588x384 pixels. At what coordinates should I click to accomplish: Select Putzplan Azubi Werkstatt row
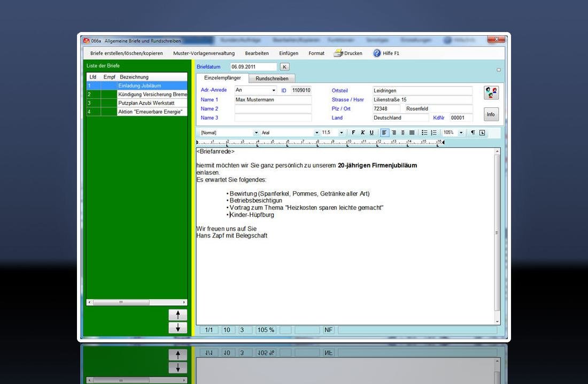(x=137, y=103)
